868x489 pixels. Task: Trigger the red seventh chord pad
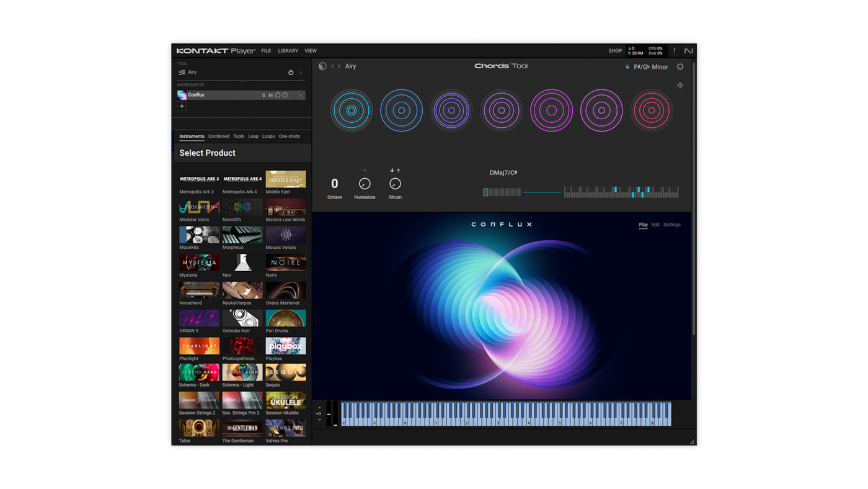click(652, 110)
